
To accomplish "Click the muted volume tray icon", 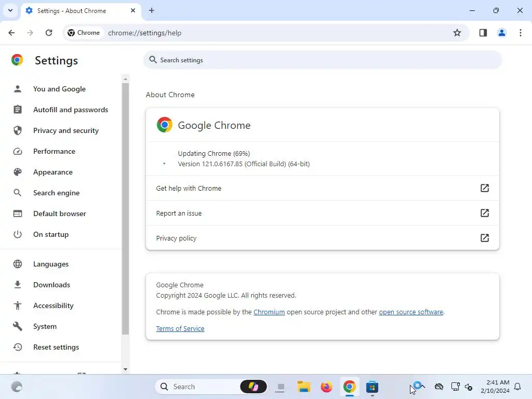I will pyautogui.click(x=469, y=387).
